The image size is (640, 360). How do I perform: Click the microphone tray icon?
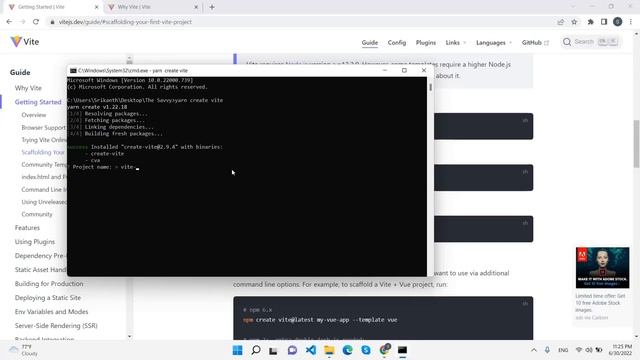click(547, 350)
